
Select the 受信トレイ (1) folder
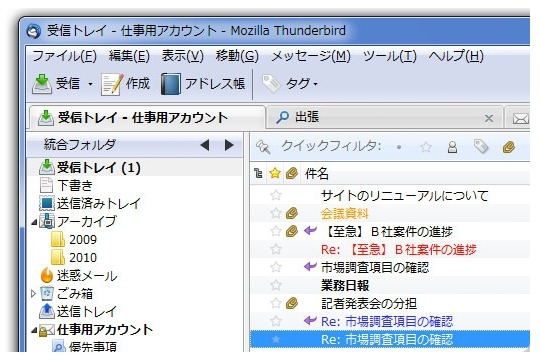(x=134, y=168)
